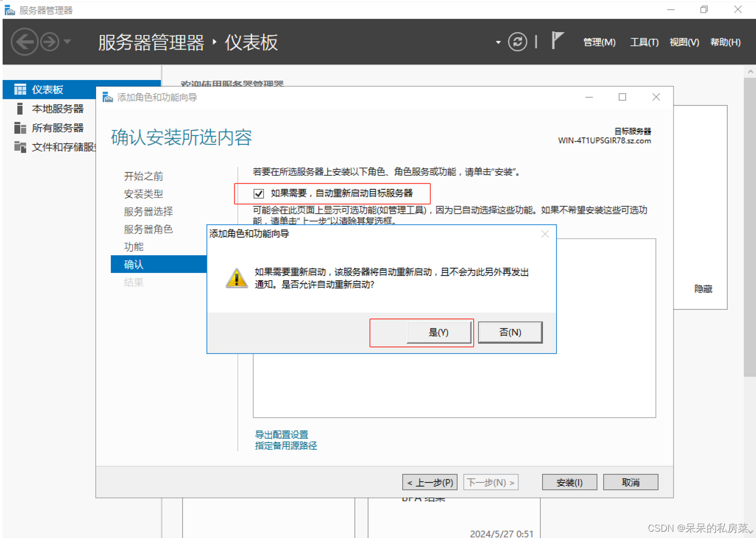This screenshot has width=756, height=538.
Task: Go to the 服务器角色 wizard step
Action: [x=148, y=229]
